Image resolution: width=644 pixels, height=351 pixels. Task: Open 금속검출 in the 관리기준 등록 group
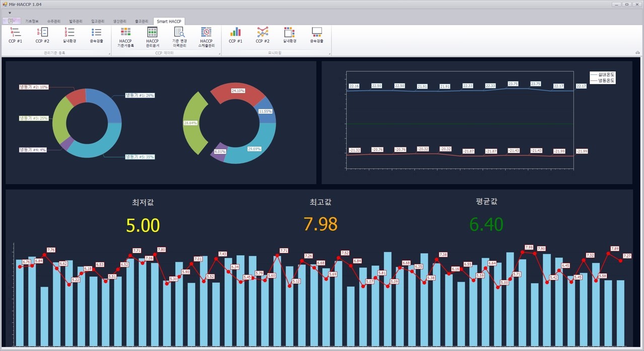(97, 35)
